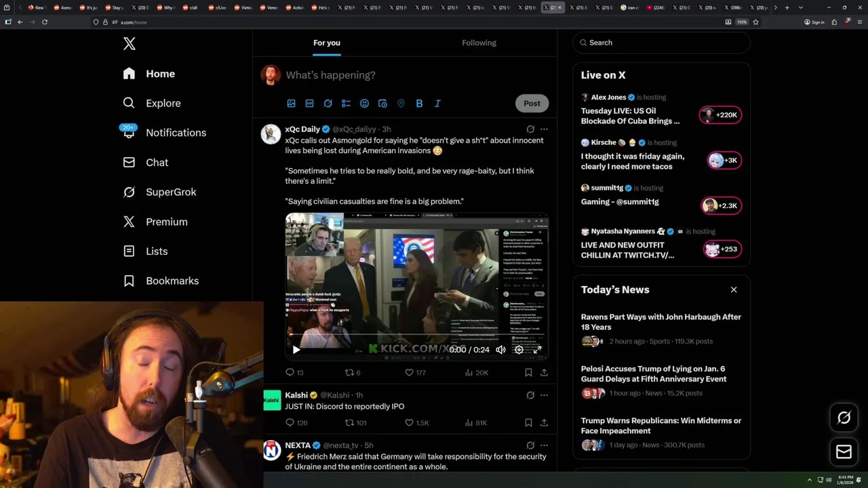Open Notifications in sidebar
This screenshot has width=868, height=488.
[x=165, y=133]
